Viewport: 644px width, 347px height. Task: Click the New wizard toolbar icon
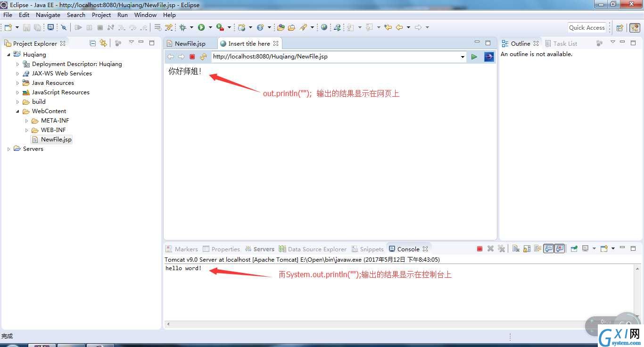tap(8, 27)
